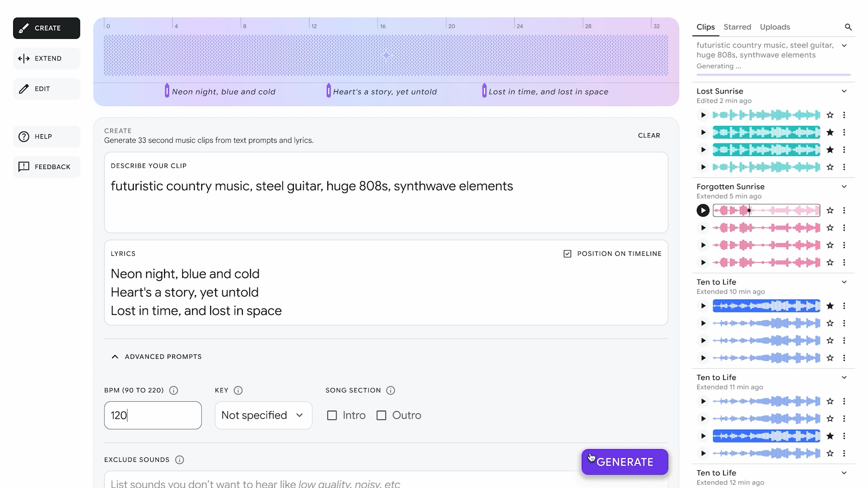868x488 pixels.
Task: Open the Extend tool
Action: click(x=46, y=58)
